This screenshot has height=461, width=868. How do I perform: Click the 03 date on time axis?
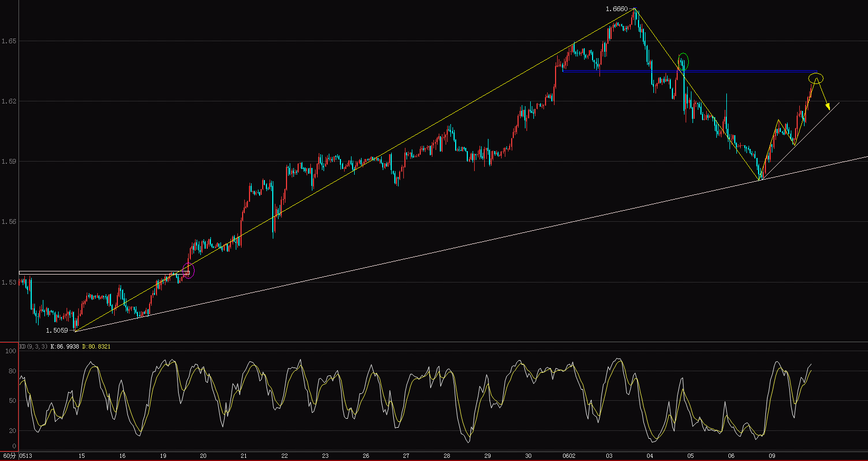pos(609,456)
